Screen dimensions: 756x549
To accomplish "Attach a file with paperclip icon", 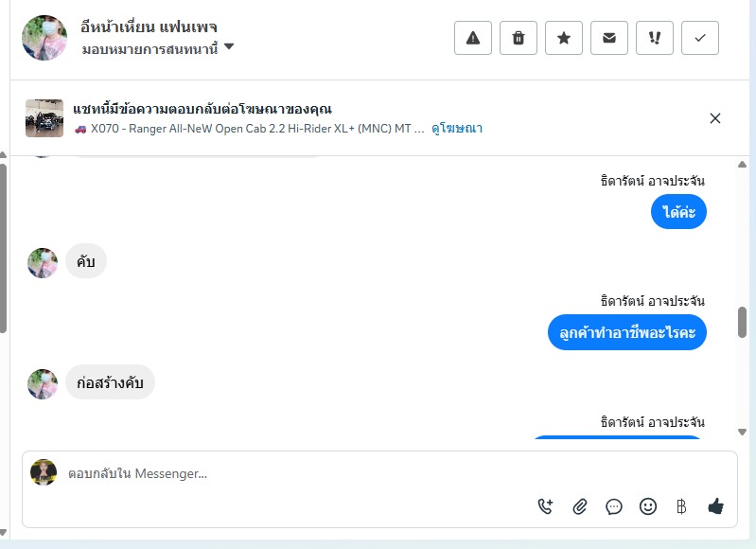I will [x=580, y=506].
